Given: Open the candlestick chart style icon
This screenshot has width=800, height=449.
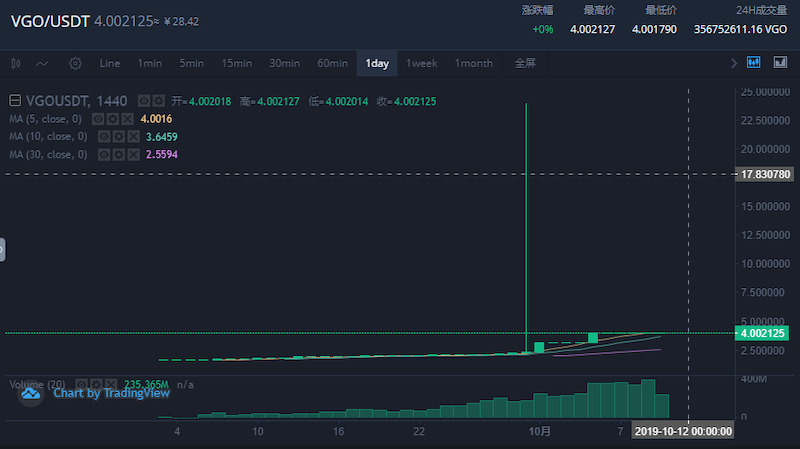Looking at the screenshot, I should (16, 63).
